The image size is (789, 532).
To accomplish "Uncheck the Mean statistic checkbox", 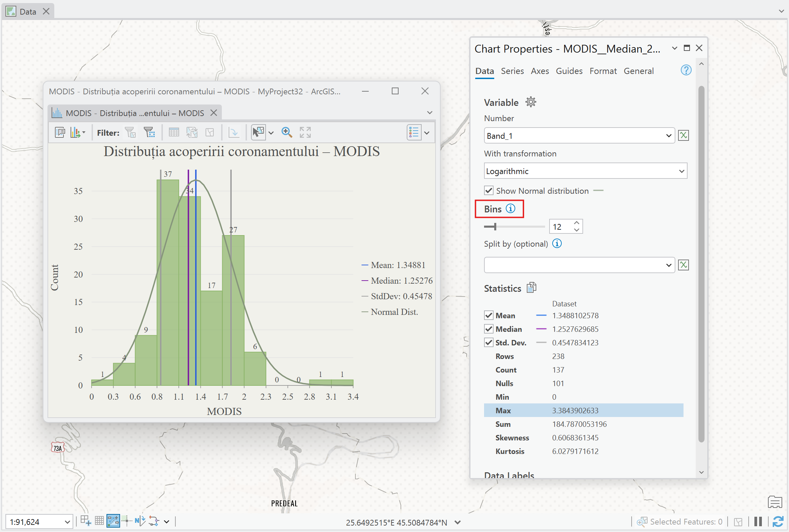I will coord(488,315).
